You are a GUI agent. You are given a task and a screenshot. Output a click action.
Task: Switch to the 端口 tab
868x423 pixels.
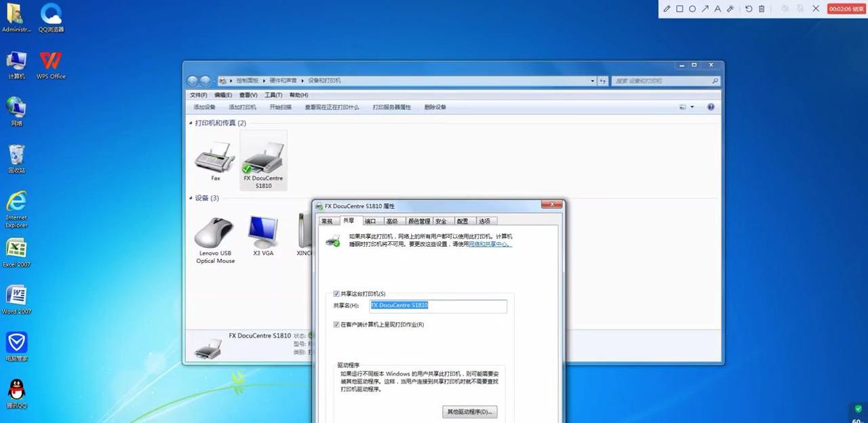[371, 220]
